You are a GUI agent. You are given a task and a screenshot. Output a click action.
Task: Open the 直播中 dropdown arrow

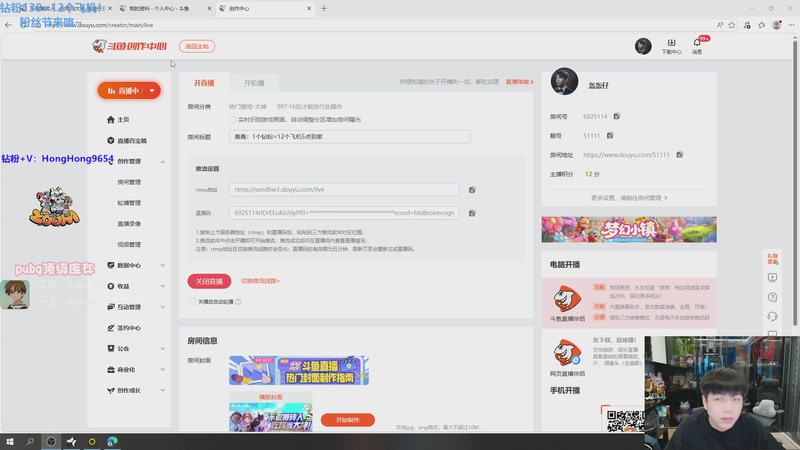click(x=151, y=91)
